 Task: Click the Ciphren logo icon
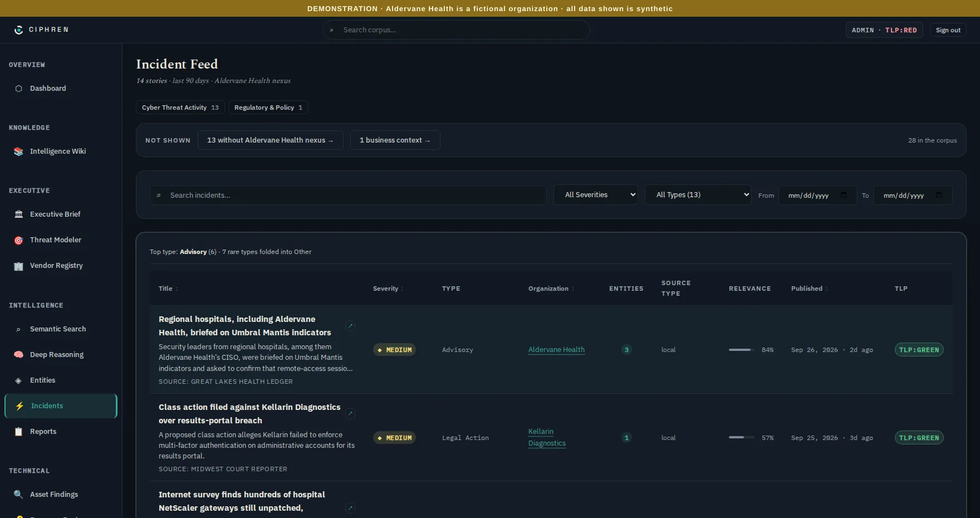(18, 30)
